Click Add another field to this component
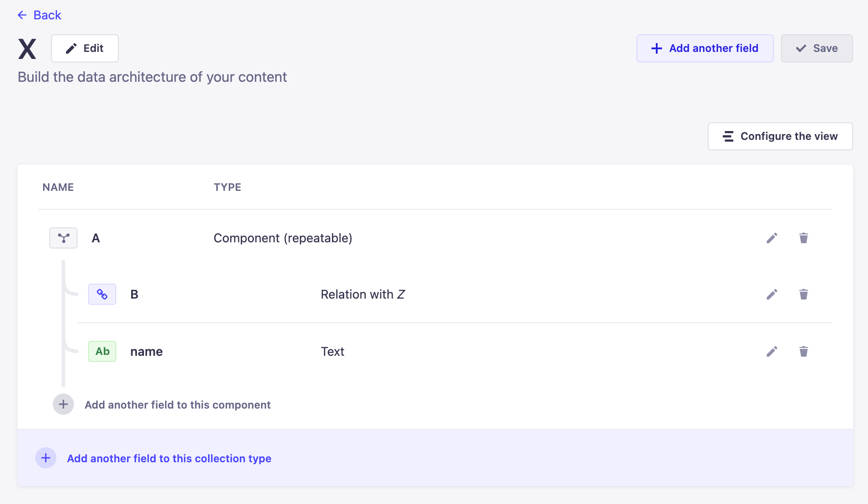This screenshot has width=868, height=504. coord(177,405)
